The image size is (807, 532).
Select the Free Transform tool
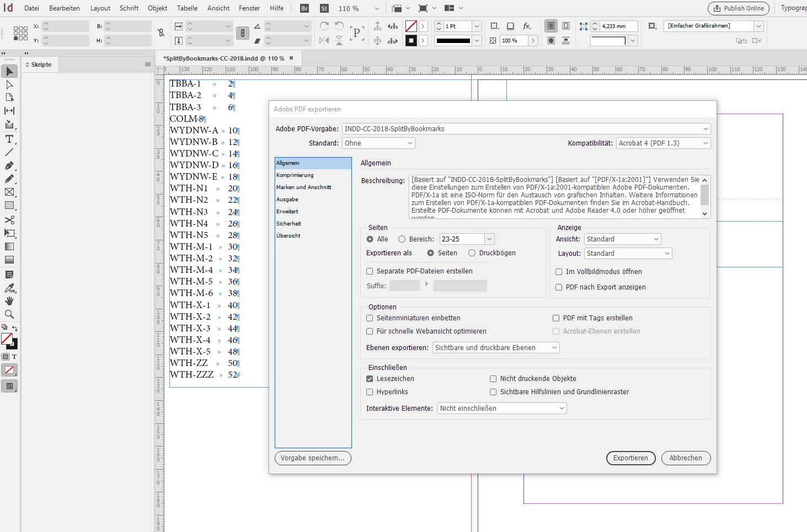[9, 233]
